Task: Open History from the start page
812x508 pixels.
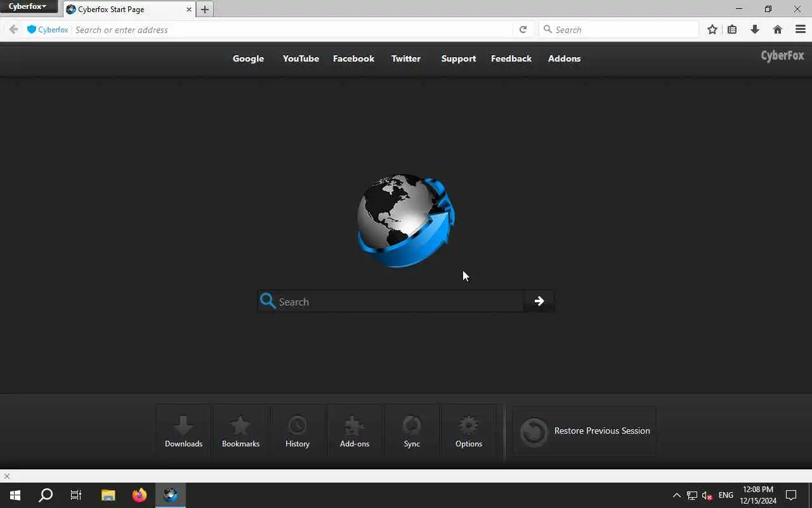Action: (x=298, y=431)
